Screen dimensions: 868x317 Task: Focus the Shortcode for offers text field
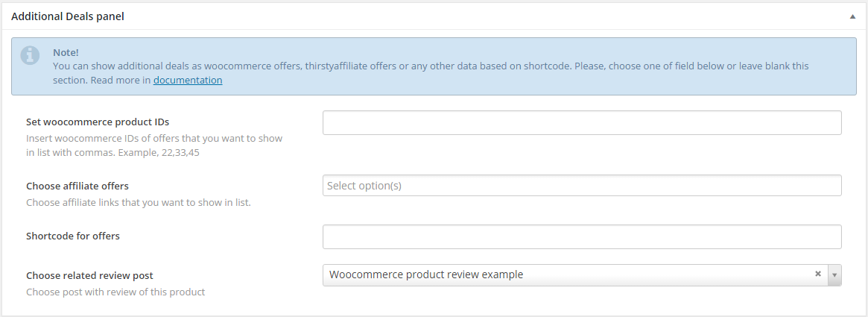(581, 236)
